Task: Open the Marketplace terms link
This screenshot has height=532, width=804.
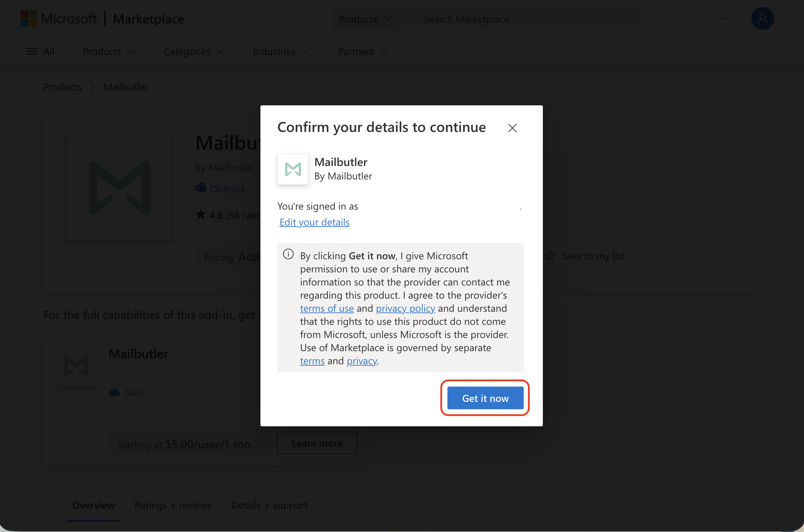Action: point(312,361)
